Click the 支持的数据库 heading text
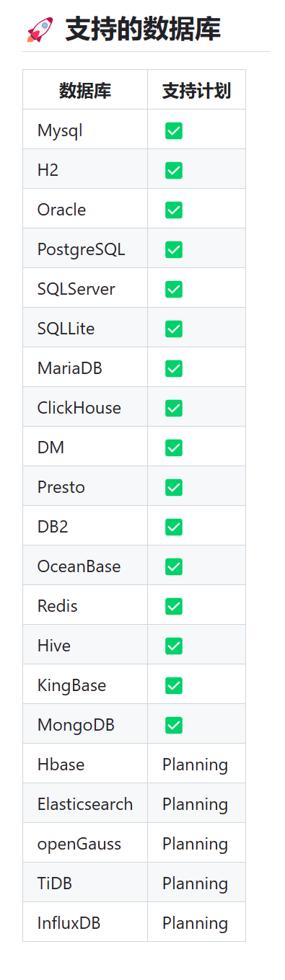285x980 pixels. (143, 30)
